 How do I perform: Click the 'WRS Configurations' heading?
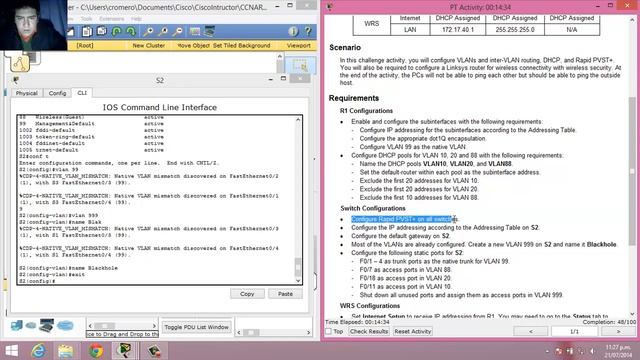click(370, 306)
